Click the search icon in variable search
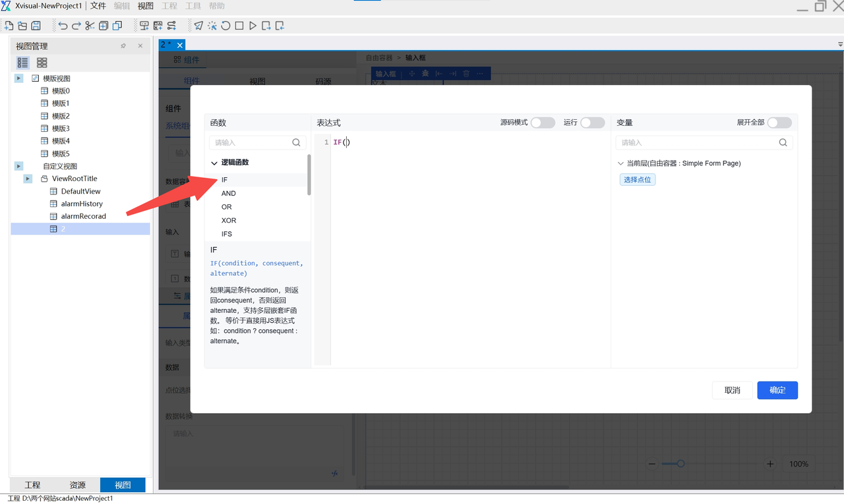844x504 pixels. tap(783, 142)
